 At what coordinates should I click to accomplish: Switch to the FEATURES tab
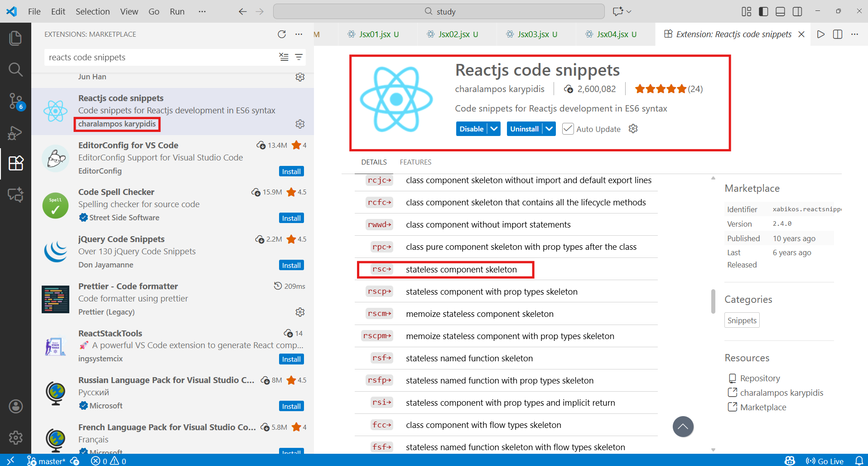415,162
